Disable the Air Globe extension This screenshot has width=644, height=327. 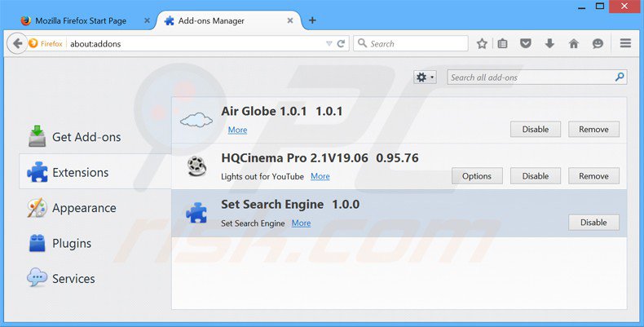click(535, 129)
